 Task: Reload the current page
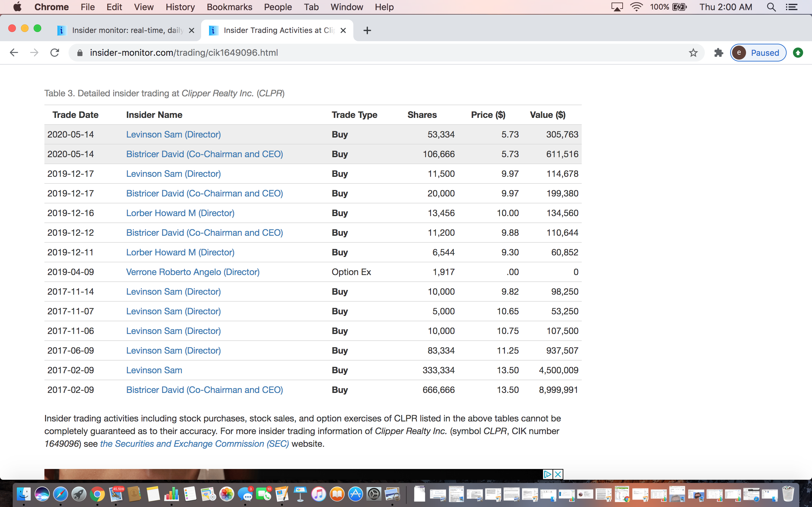click(x=55, y=53)
